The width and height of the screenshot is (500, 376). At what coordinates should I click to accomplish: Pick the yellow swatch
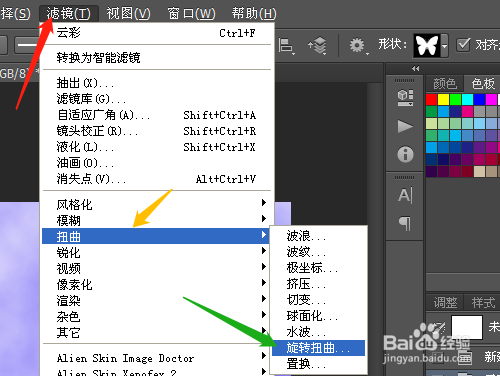(x=443, y=99)
